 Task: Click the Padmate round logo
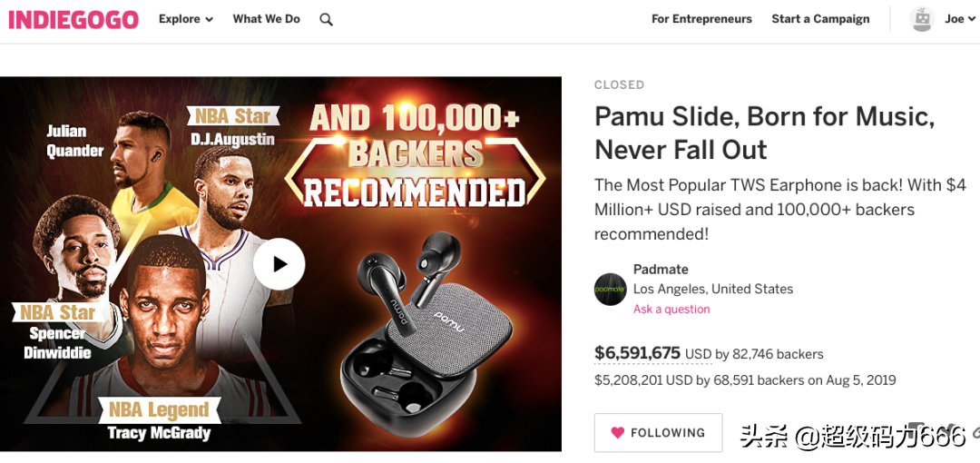tap(611, 290)
